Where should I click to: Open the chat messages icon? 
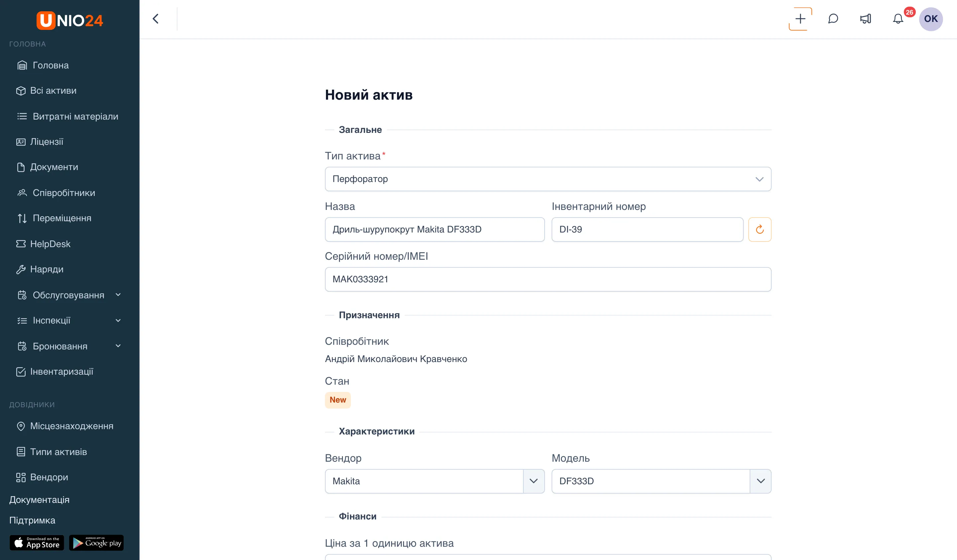[833, 19]
